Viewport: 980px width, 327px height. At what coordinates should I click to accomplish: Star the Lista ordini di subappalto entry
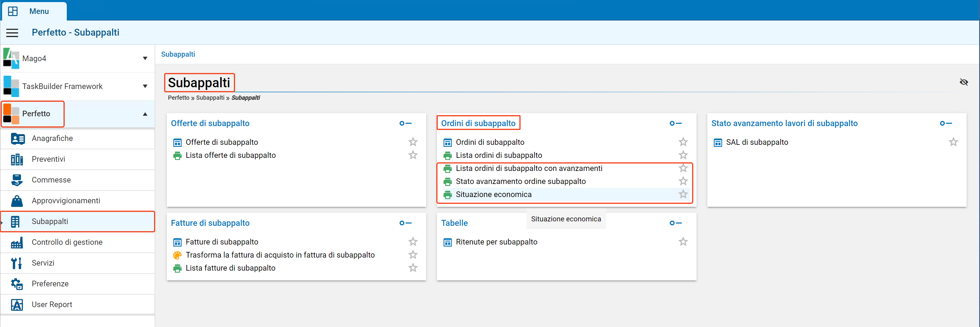(683, 155)
